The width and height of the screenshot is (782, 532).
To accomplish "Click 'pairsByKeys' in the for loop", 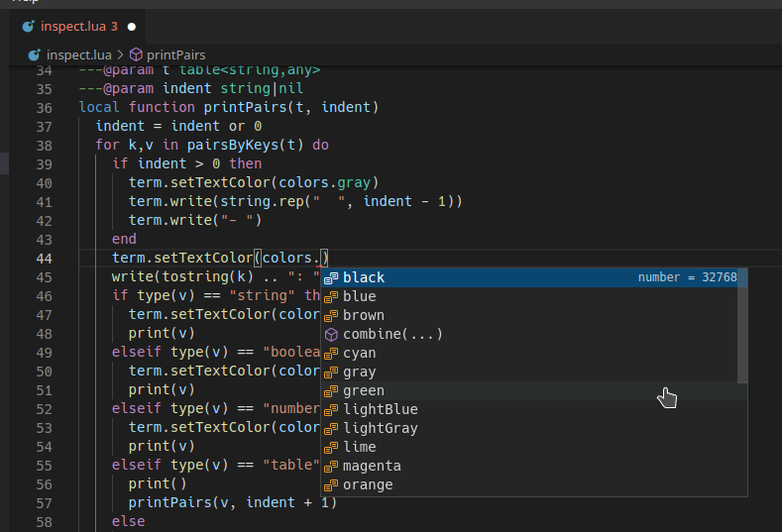I will click(233, 145).
